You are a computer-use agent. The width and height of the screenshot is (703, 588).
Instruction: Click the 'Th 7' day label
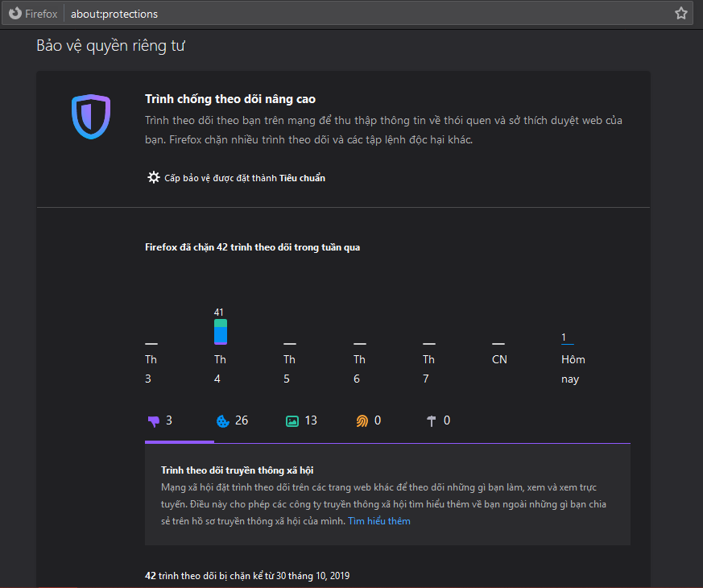coord(428,369)
